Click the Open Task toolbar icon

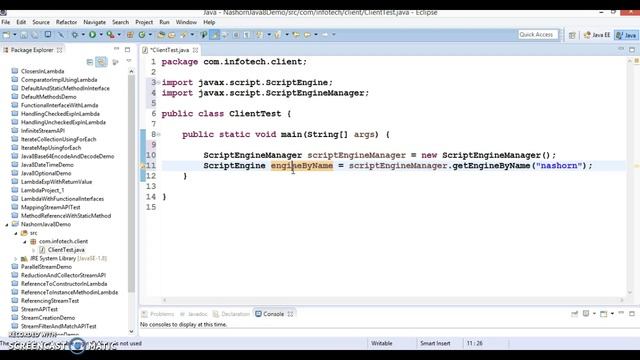click(172, 35)
